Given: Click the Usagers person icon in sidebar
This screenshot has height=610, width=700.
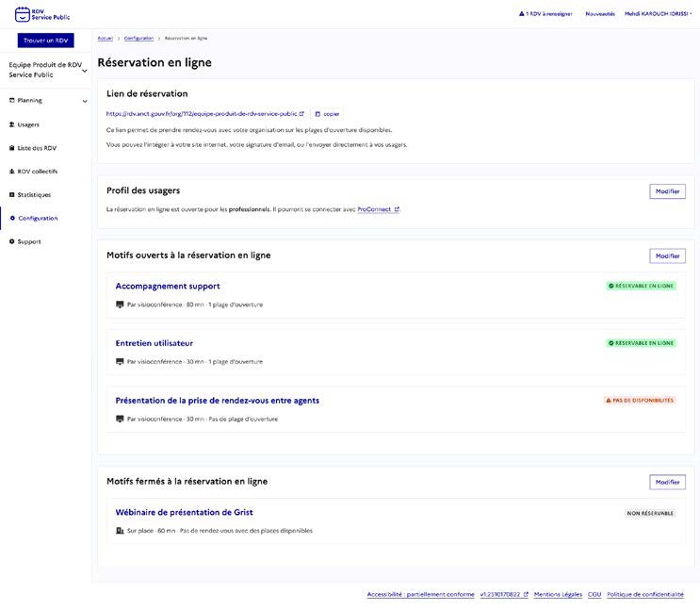Looking at the screenshot, I should [x=12, y=124].
